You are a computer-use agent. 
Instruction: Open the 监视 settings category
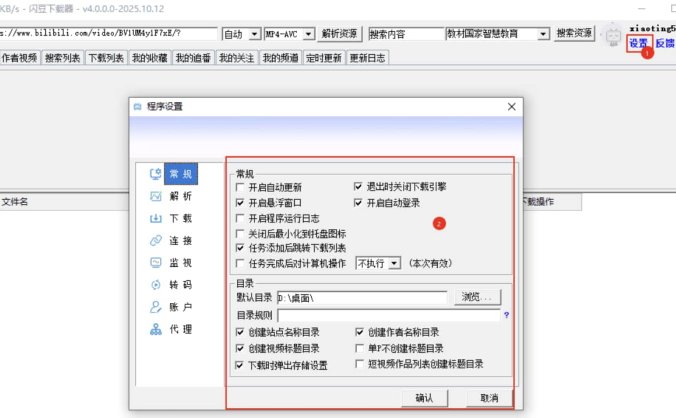[181, 263]
